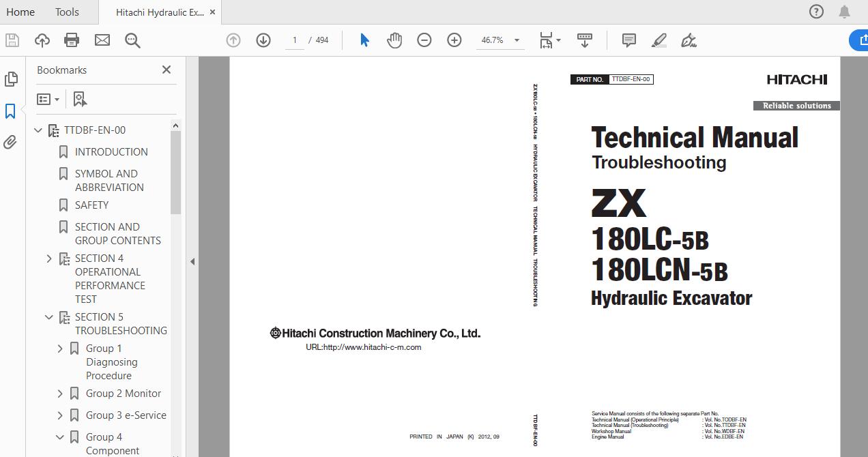Collapse the Group 4 Component bookmark

[x=60, y=437]
